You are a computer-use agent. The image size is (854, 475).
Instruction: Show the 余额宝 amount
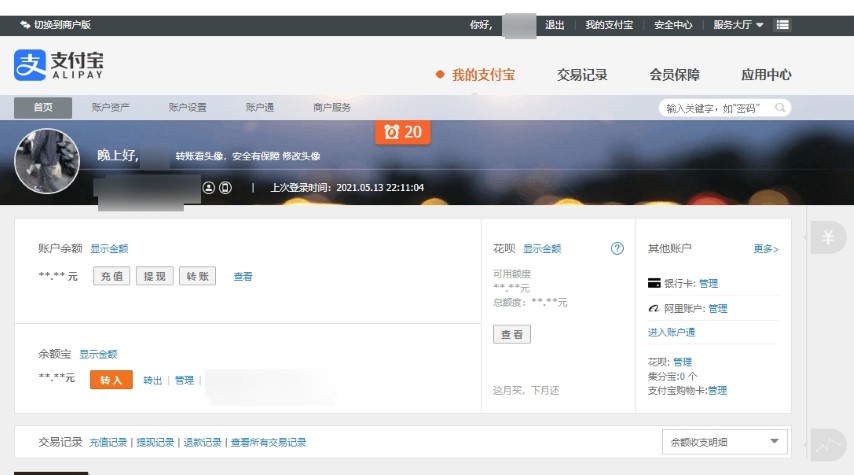point(98,354)
